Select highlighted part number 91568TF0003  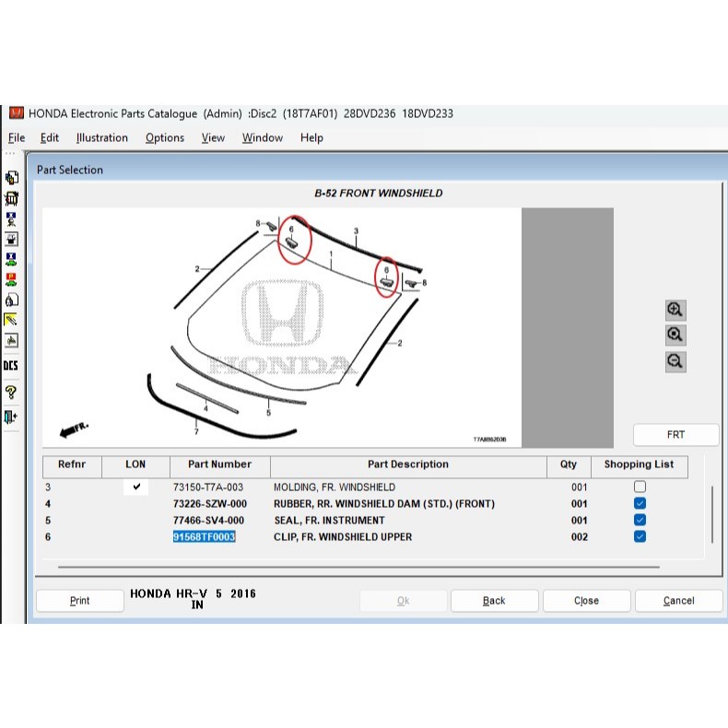click(205, 536)
